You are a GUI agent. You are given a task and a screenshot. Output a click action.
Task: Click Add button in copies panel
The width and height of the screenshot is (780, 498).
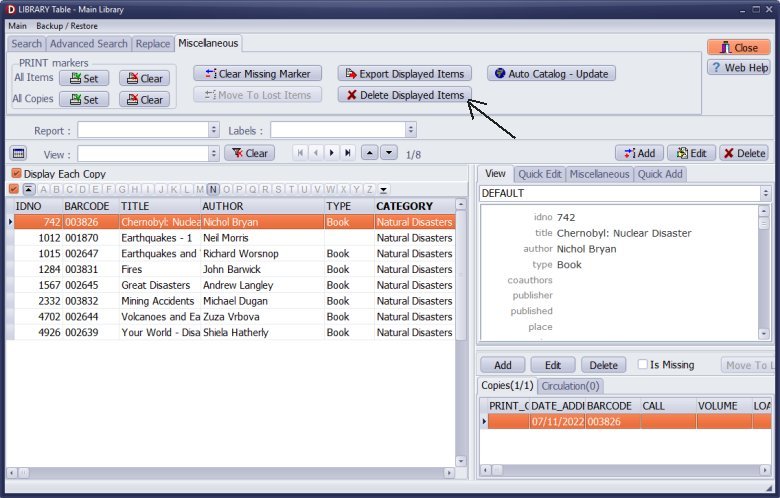tap(502, 365)
